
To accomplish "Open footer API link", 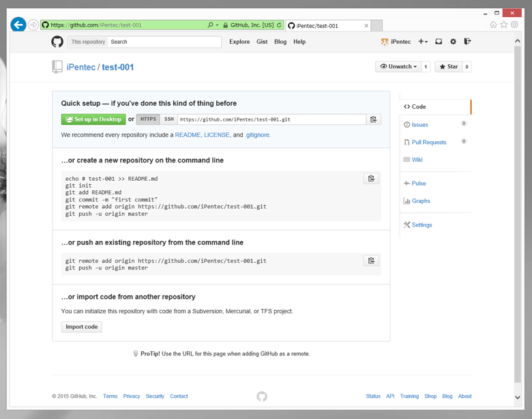I will click(390, 396).
